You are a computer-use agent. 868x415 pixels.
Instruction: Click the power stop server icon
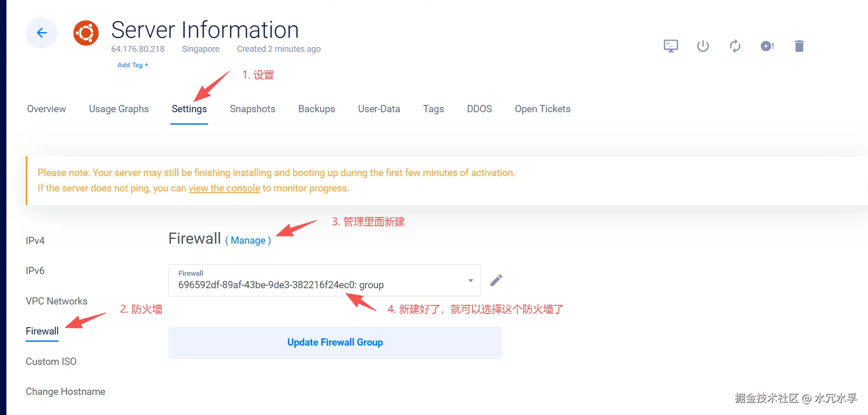[703, 46]
